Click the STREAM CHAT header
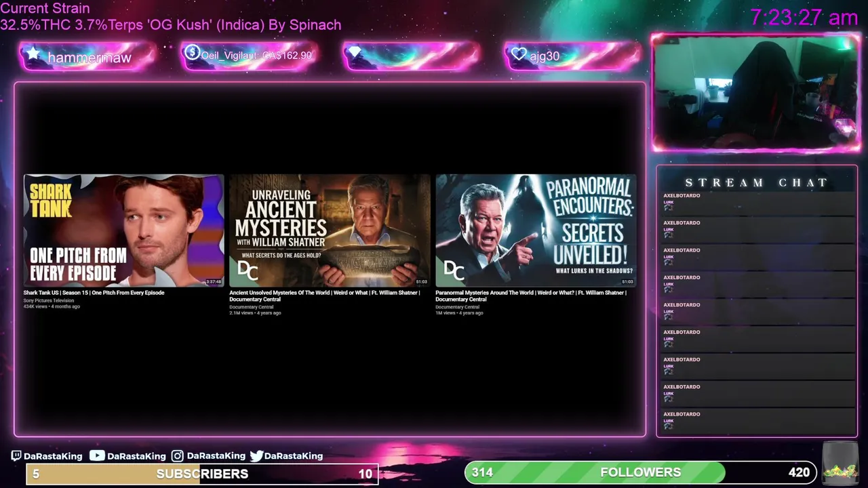 [757, 182]
